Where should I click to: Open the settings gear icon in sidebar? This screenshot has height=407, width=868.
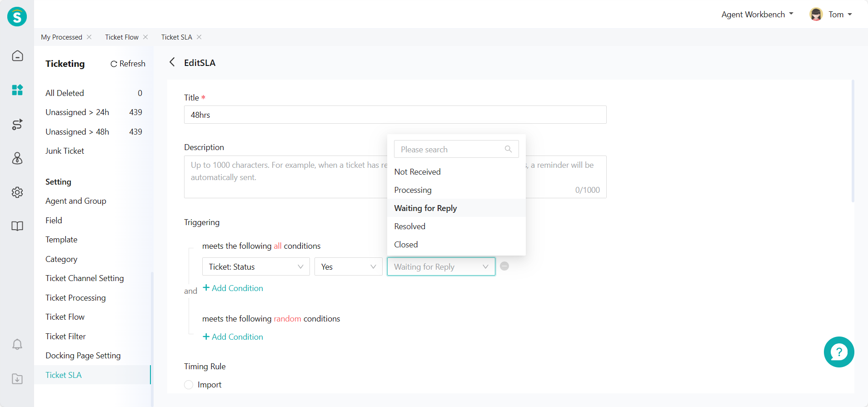(x=17, y=192)
